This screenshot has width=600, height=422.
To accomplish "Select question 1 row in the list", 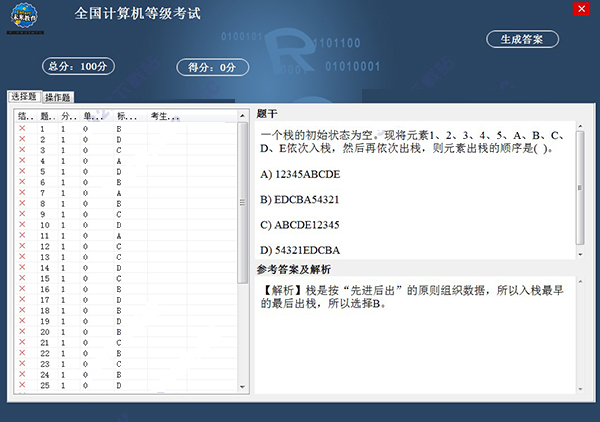I will pos(126,129).
